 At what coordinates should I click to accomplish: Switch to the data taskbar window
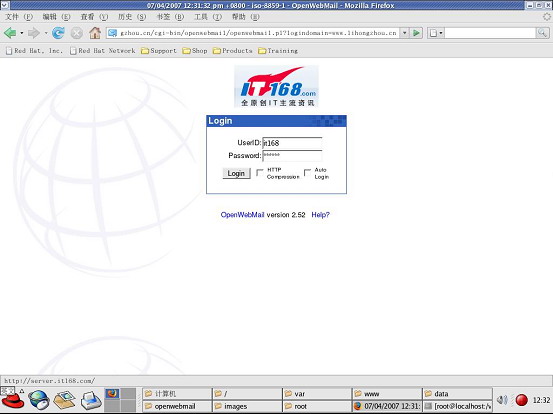457,394
